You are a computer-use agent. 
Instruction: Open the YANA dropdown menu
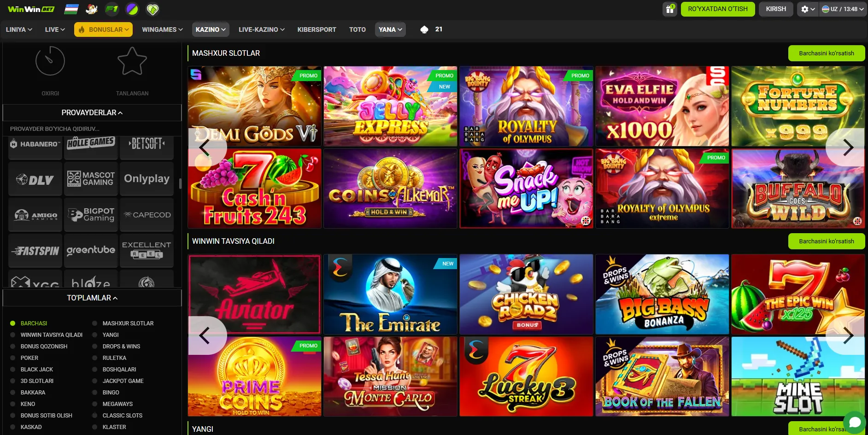(x=390, y=29)
